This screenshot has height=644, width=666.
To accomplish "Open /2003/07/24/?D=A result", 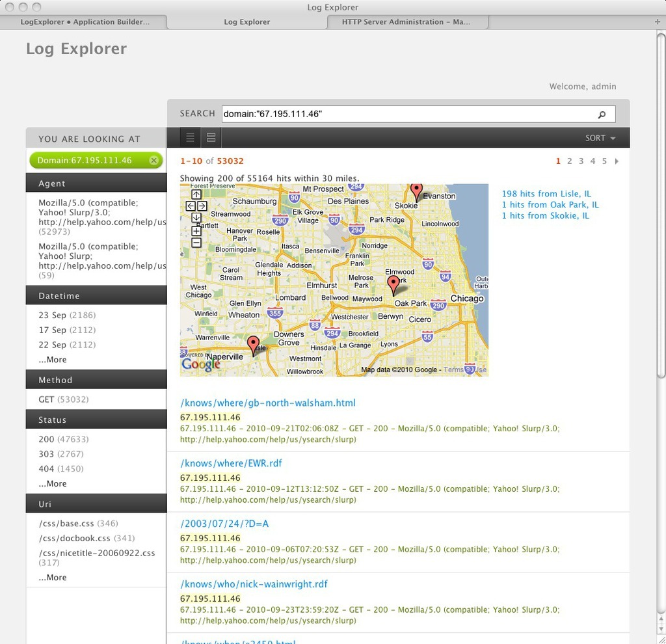I will click(x=224, y=524).
